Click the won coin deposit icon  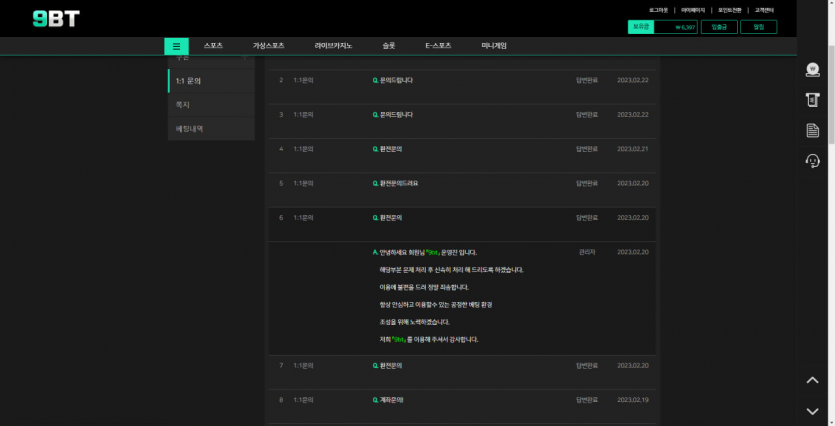click(x=812, y=70)
